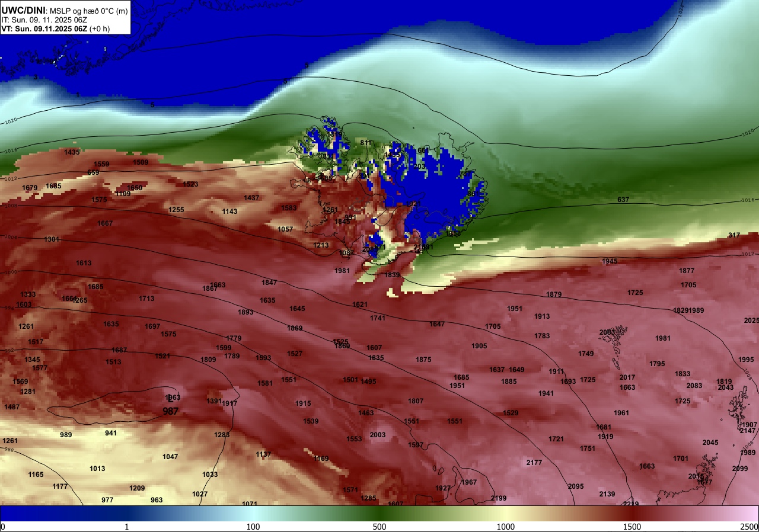Click the map value 1057
The width and height of the screenshot is (759, 532).
tap(285, 229)
